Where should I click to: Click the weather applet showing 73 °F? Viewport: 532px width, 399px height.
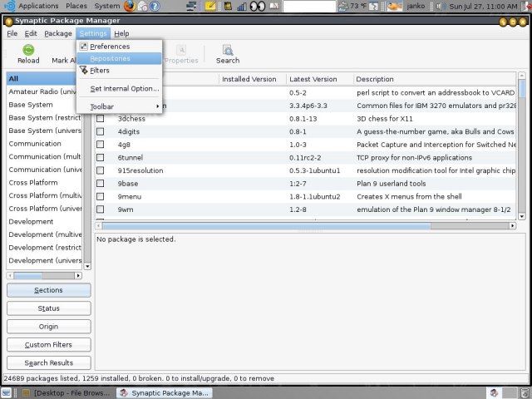tap(352, 6)
